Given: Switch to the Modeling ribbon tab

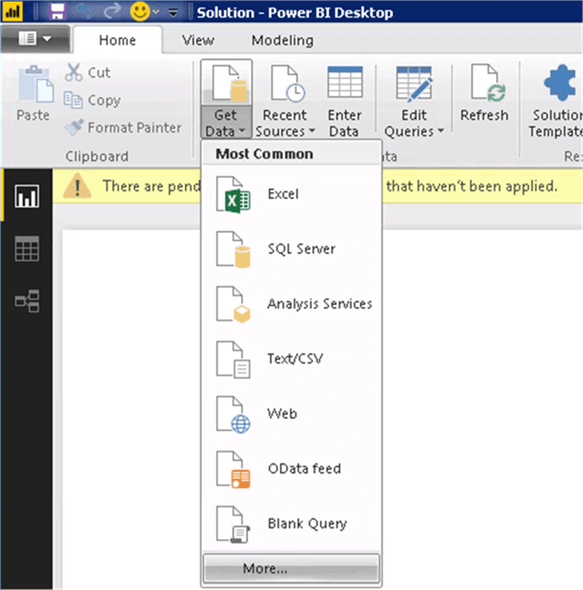Looking at the screenshot, I should pos(282,40).
